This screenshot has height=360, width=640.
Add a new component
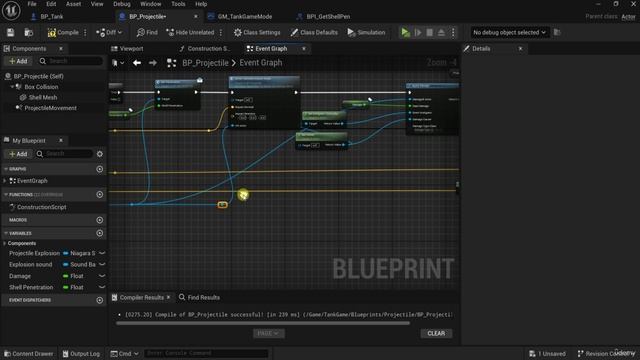click(x=18, y=61)
